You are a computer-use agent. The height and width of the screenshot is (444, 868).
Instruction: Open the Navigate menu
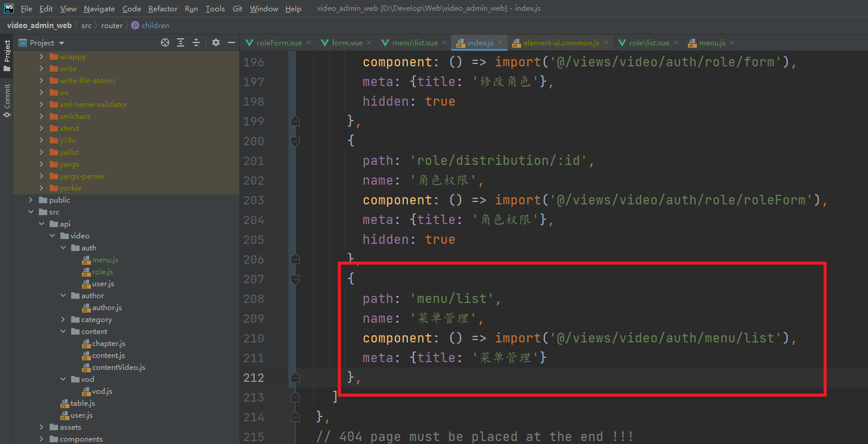point(99,9)
